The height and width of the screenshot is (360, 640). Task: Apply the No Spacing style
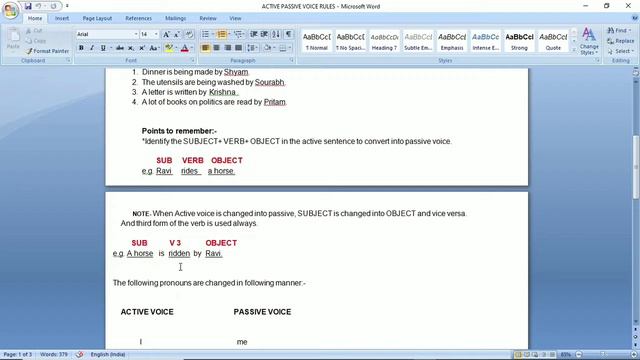351,41
